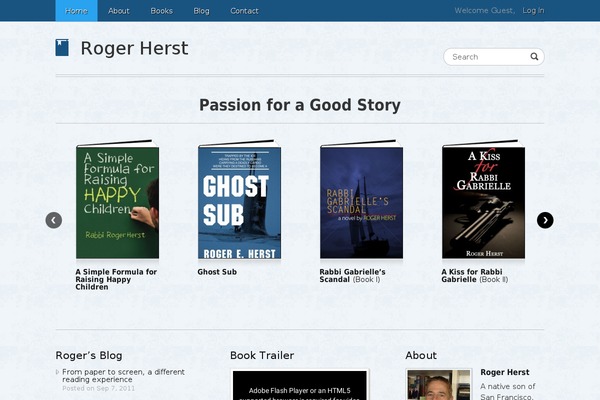Open A Kiss for Rabbi Gabrielle cover
600x400 pixels.
click(484, 199)
